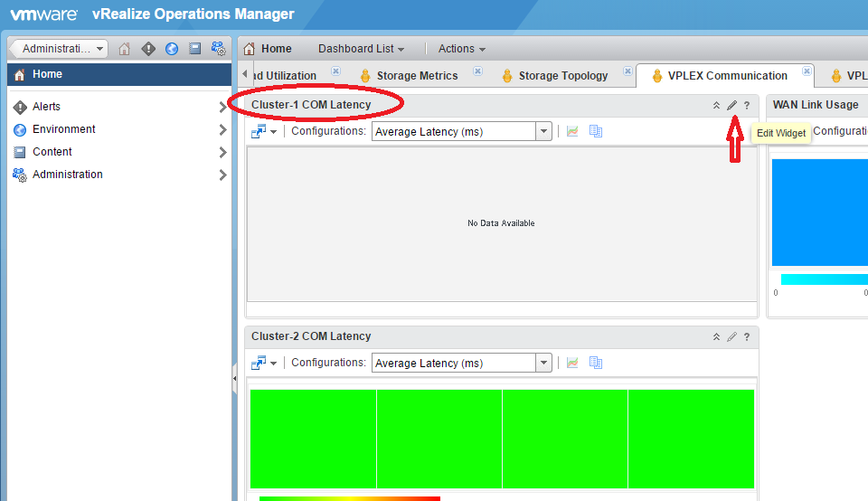Click blue heatmap block in WAN Link Usage
868x501 pixels.
pos(820,213)
